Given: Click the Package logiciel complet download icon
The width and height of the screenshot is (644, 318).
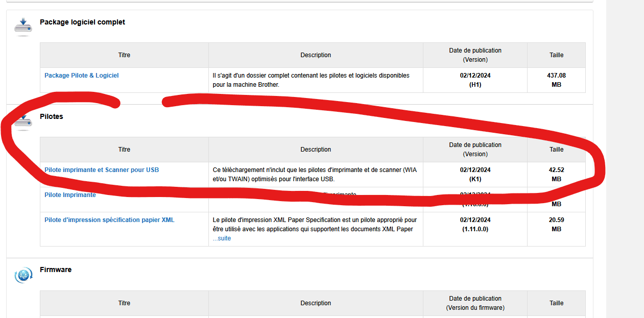Looking at the screenshot, I should (23, 27).
